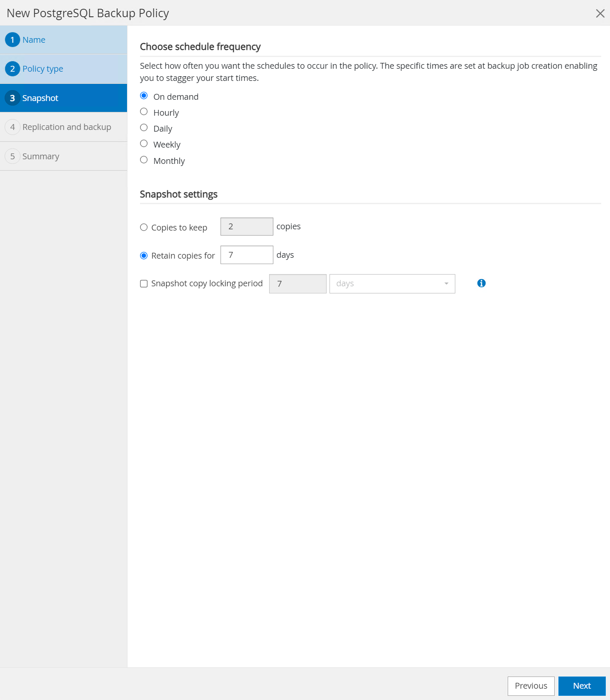Click step 5 number circle icon
Image resolution: width=610 pixels, height=700 pixels.
pos(13,156)
